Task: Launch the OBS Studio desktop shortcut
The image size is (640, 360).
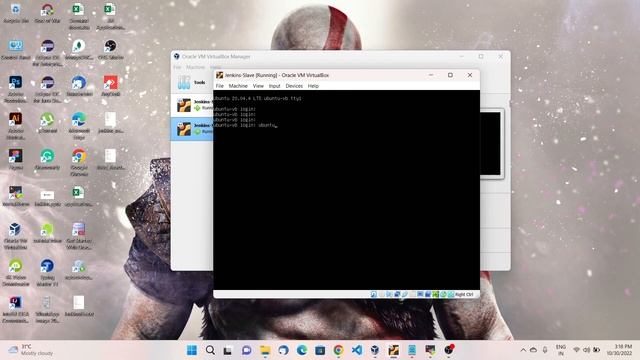Action: (x=110, y=50)
